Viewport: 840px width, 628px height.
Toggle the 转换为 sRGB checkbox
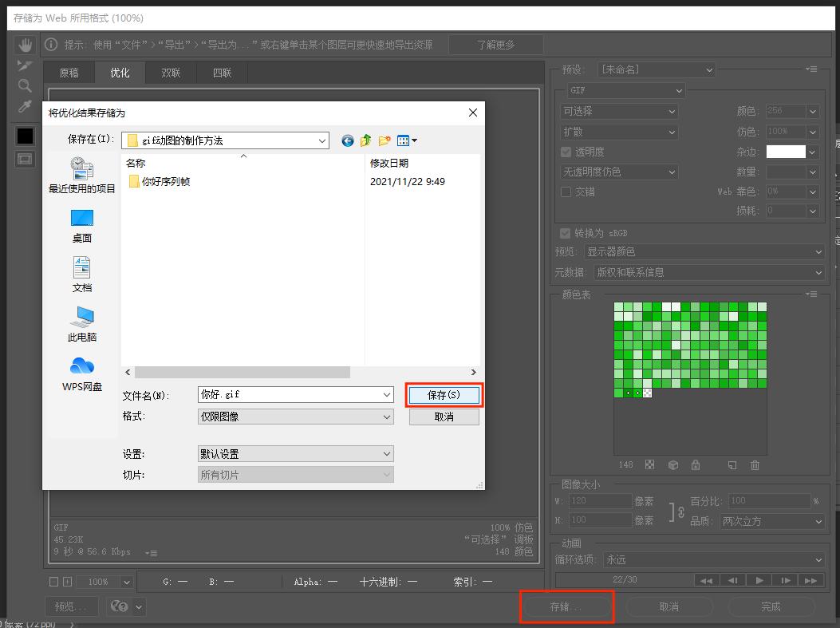click(x=566, y=233)
